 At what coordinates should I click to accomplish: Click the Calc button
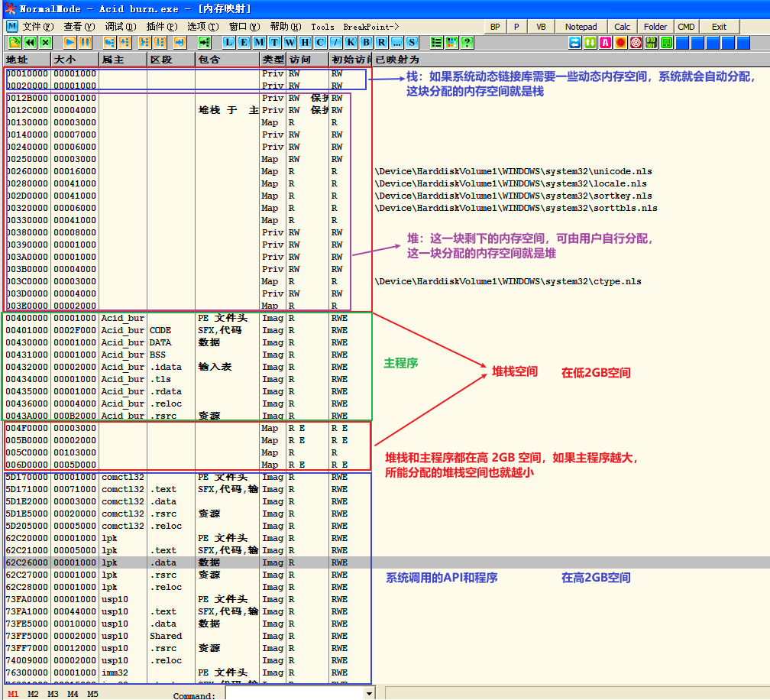(622, 27)
